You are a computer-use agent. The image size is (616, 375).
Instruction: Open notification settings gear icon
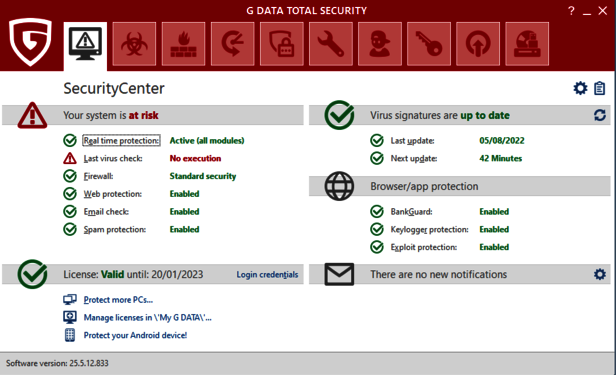(x=600, y=274)
